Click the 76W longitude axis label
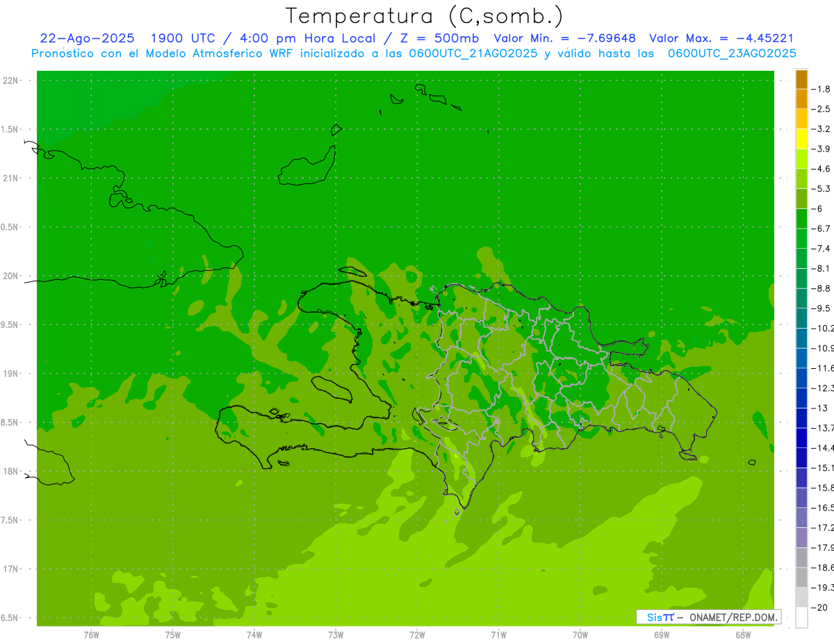 point(91,635)
